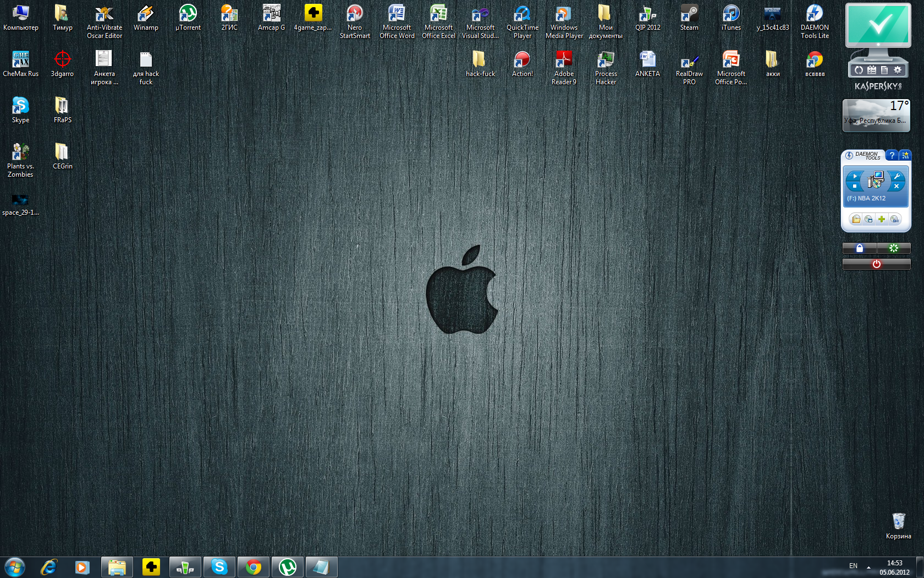Click the Kaspersky update button in gadget

click(859, 70)
